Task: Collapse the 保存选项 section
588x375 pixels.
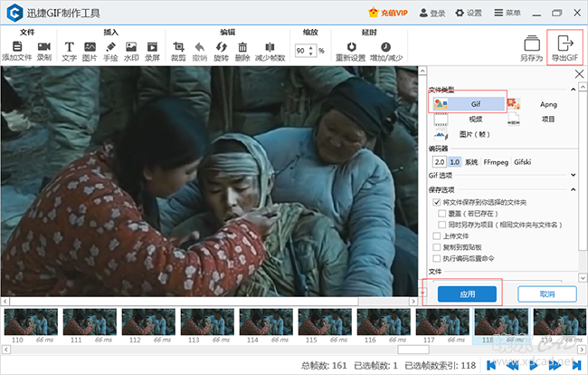Action: [x=573, y=189]
